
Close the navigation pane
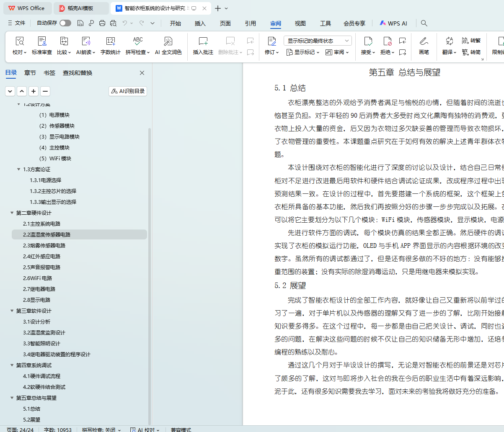point(142,73)
